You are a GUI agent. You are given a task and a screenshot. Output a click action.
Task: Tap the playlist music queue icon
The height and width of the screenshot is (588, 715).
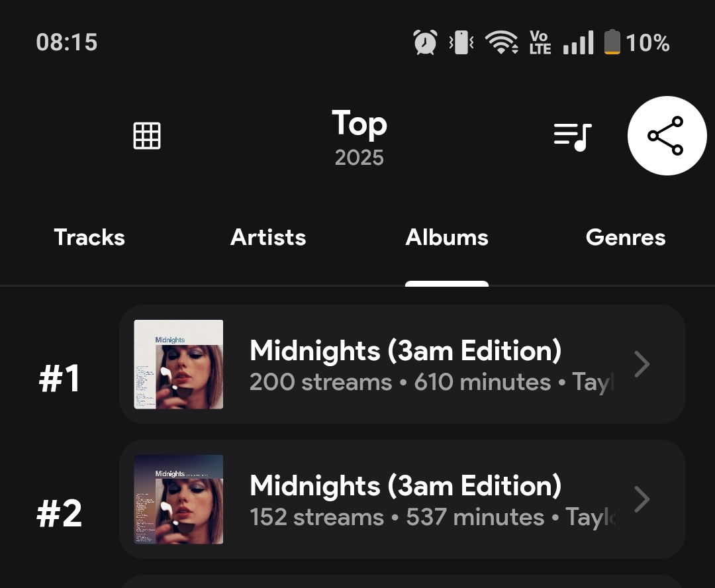pos(573,136)
